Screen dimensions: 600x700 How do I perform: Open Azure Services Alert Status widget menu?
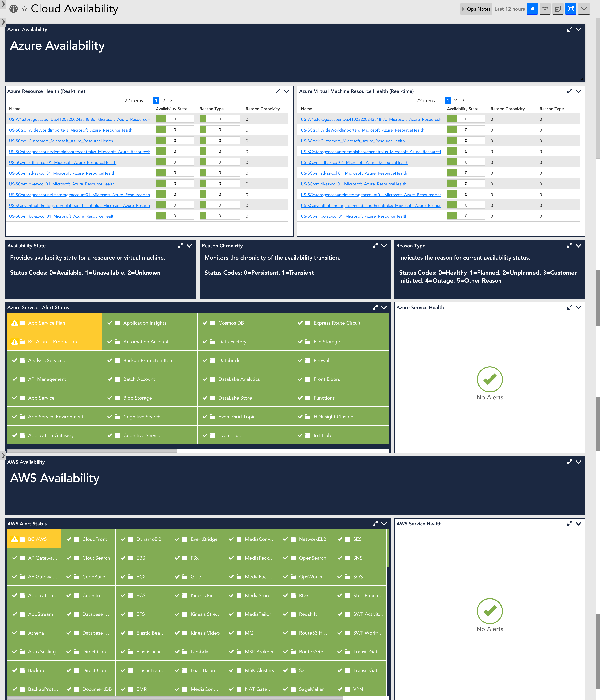tap(384, 307)
